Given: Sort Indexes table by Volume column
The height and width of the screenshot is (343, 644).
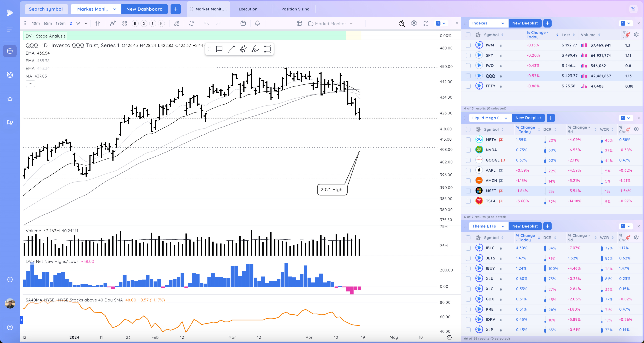Looking at the screenshot, I should pos(590,35).
